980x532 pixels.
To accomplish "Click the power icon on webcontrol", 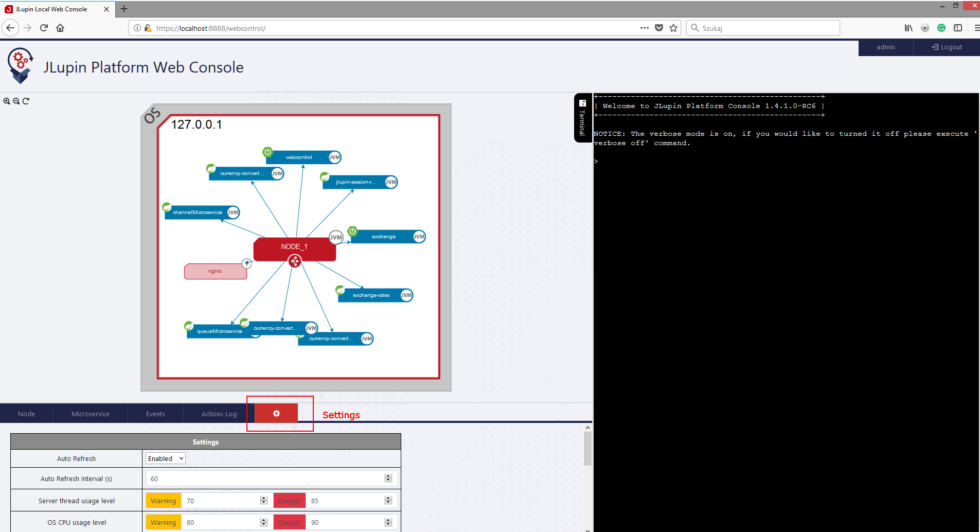I will pyautogui.click(x=268, y=152).
